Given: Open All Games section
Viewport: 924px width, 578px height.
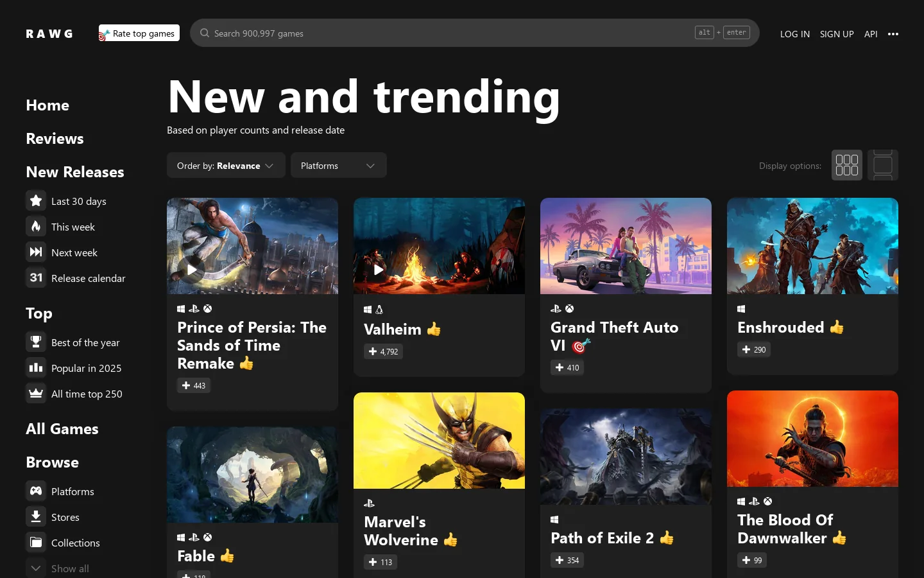Looking at the screenshot, I should pos(62,429).
